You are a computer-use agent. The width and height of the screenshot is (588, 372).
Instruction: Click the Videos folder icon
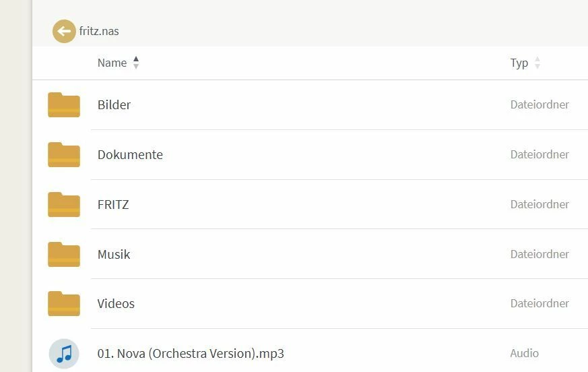click(64, 304)
